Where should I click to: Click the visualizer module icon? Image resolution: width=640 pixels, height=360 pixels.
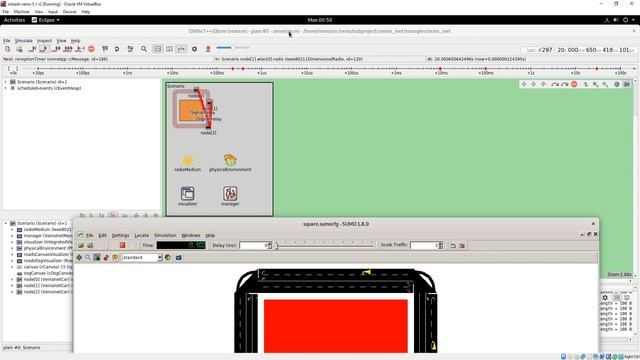click(187, 193)
